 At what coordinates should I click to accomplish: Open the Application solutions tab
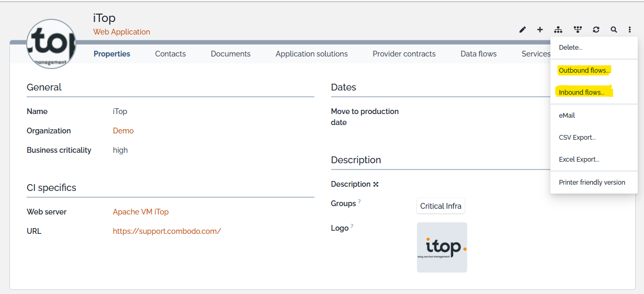click(x=312, y=54)
